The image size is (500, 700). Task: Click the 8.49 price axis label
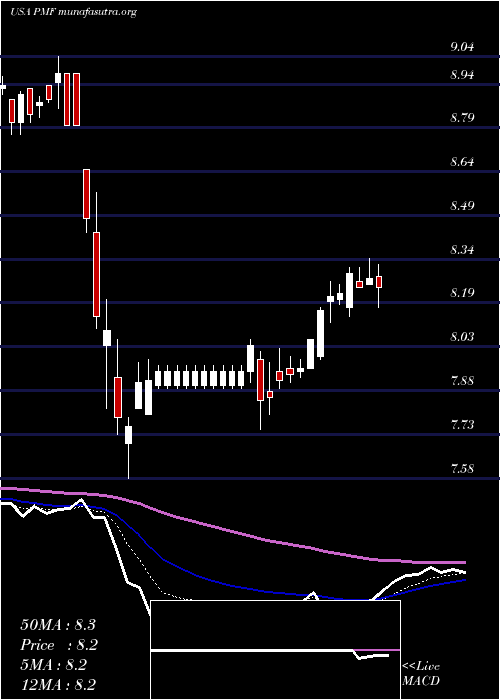tap(462, 206)
